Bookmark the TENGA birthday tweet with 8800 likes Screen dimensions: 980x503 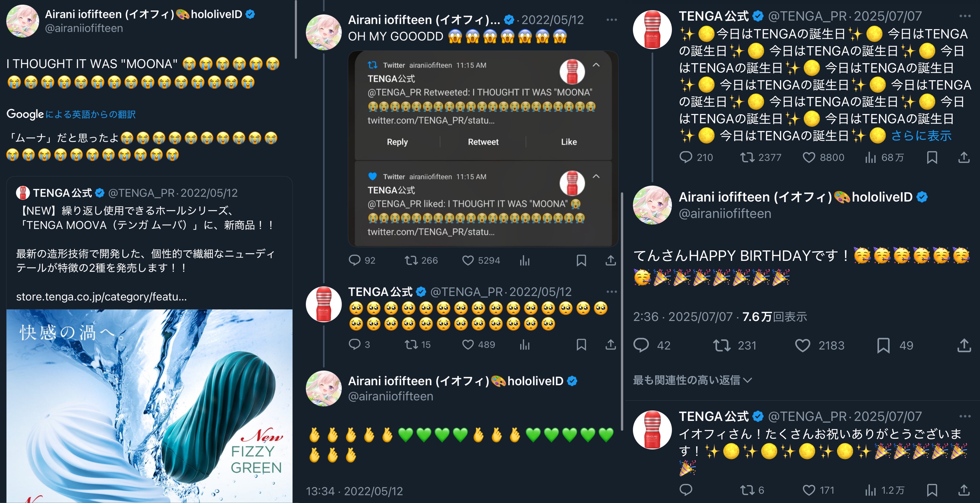(932, 157)
